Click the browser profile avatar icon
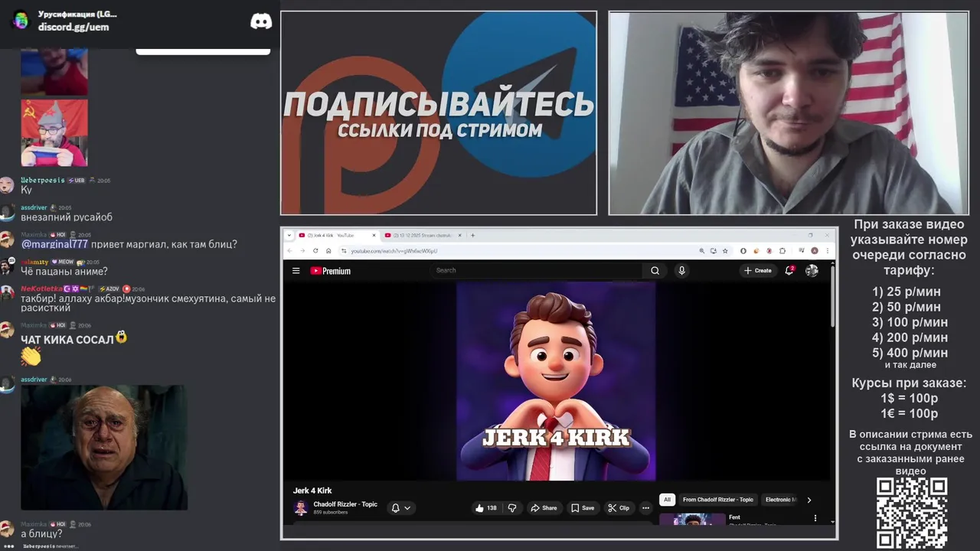The width and height of the screenshot is (980, 551). click(815, 250)
